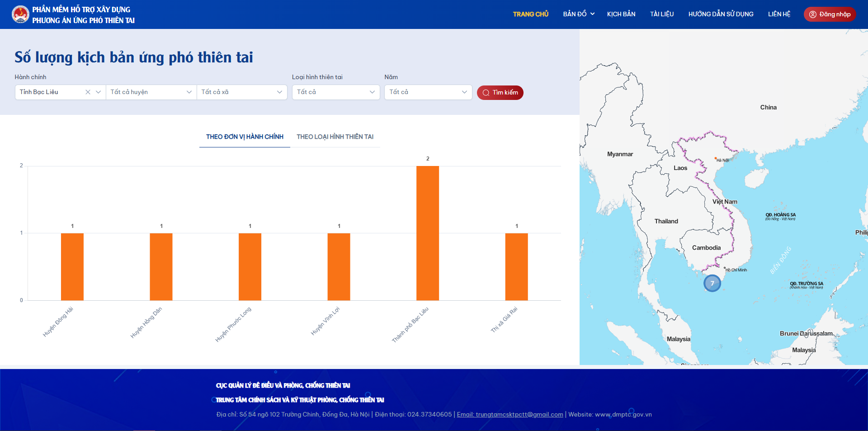868x431 pixels.
Task: Open the Tất cả huyện dropdown
Action: [151, 92]
